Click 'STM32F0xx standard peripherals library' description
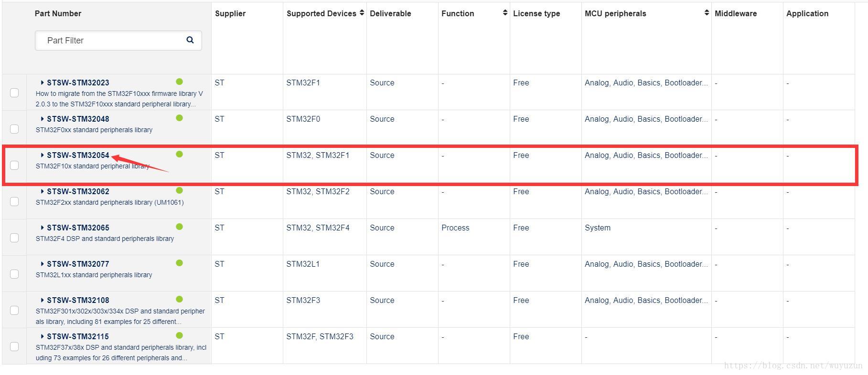 pos(94,130)
